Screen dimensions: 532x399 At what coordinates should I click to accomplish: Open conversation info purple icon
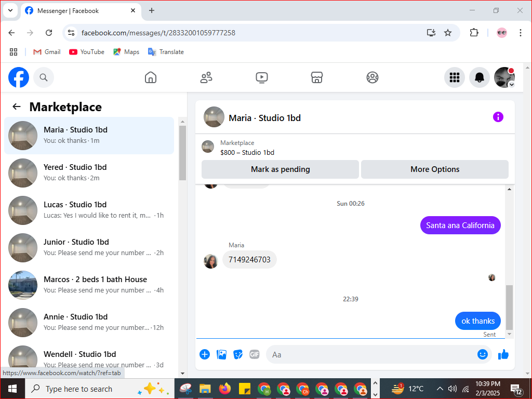pyautogui.click(x=498, y=117)
